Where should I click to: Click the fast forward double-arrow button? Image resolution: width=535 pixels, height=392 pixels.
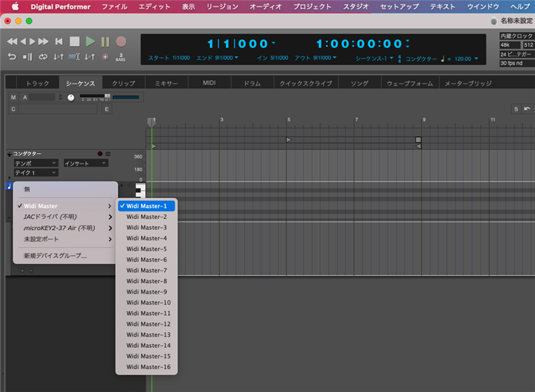tap(43, 41)
